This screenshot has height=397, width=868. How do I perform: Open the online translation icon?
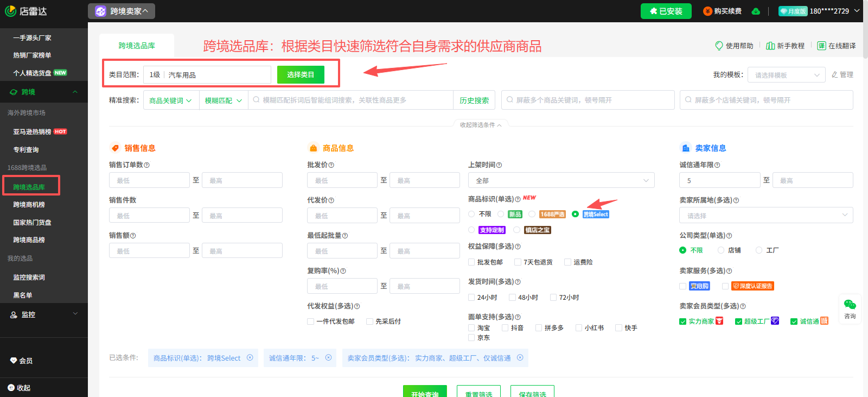[x=821, y=46]
